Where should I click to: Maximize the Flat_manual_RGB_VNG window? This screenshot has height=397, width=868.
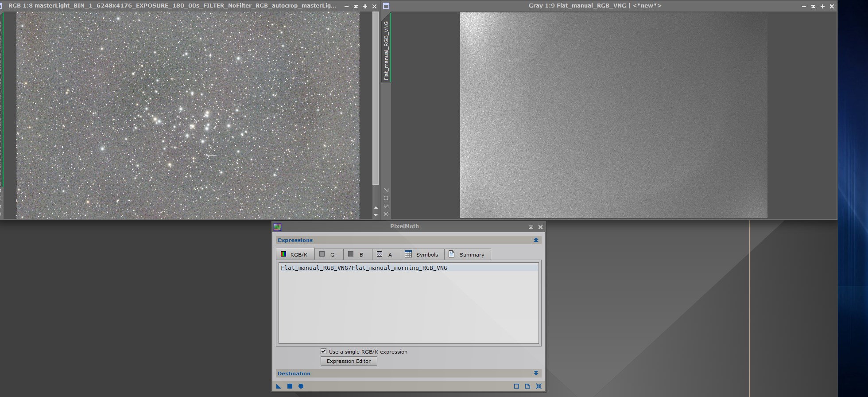tap(822, 6)
